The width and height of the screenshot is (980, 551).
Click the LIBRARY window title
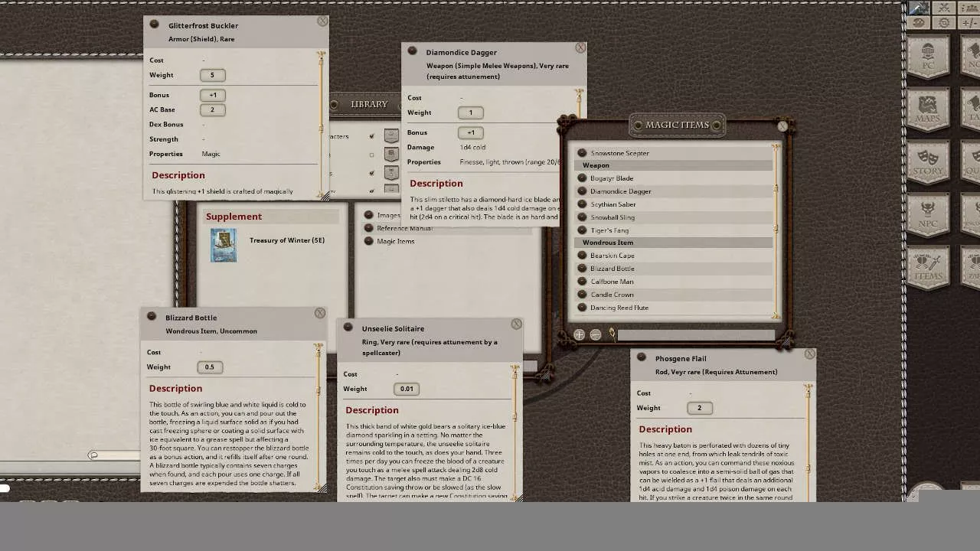point(369,104)
